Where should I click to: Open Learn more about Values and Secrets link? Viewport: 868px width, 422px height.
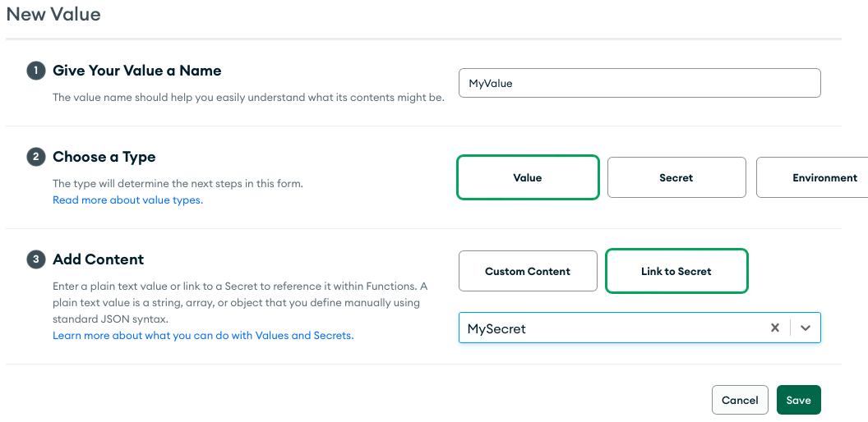click(x=203, y=335)
